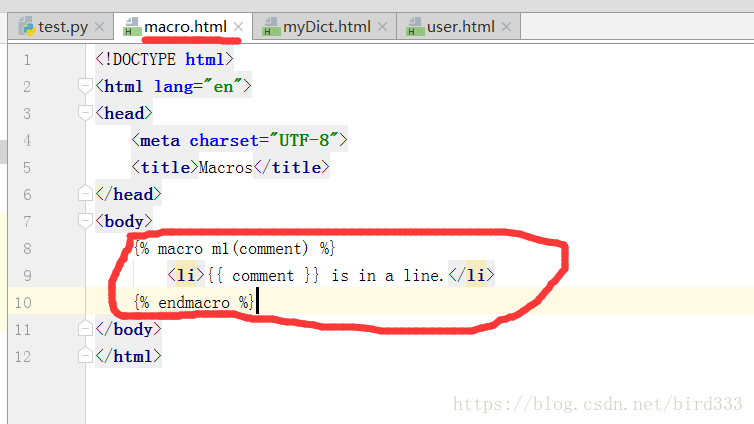Click the 'lang="en"' attribute text
Image resolution: width=754 pixels, height=424 pixels.
point(198,87)
